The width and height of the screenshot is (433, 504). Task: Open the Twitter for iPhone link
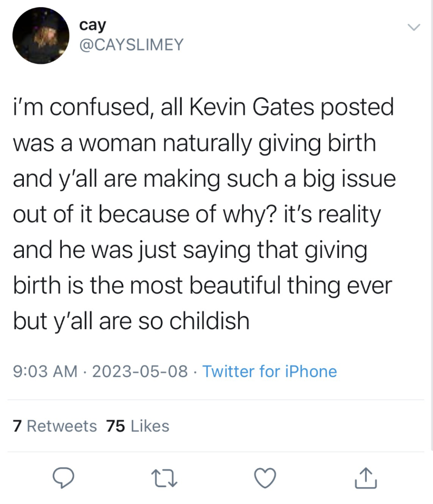click(269, 371)
